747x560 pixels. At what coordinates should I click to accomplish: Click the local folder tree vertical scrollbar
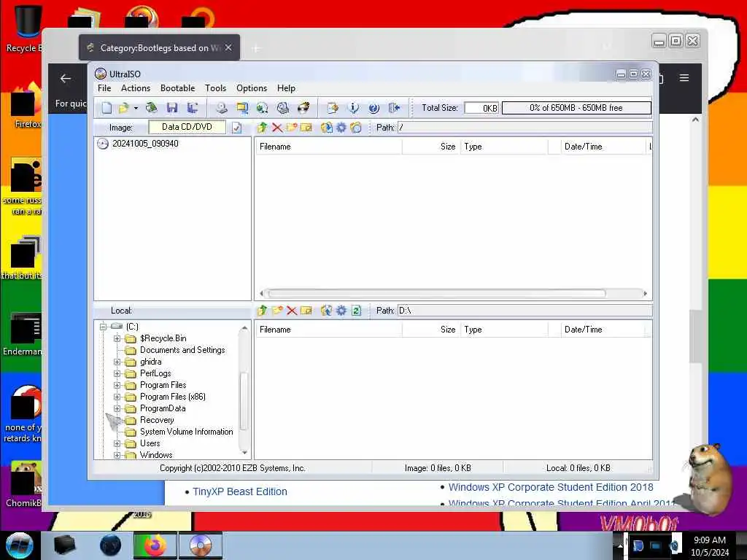click(244, 401)
